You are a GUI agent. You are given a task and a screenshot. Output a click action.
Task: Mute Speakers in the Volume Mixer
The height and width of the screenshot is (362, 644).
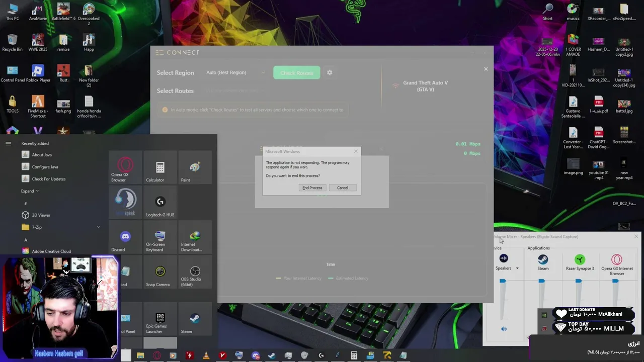click(x=504, y=329)
